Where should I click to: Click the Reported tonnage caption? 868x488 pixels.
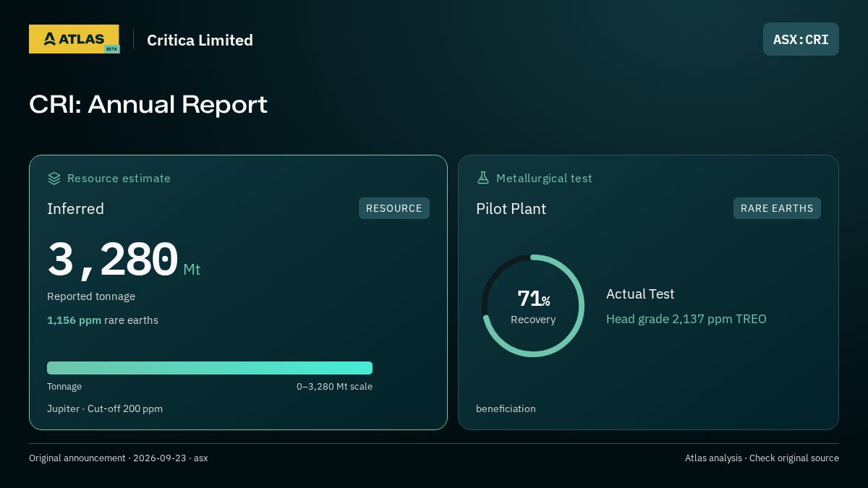point(91,296)
